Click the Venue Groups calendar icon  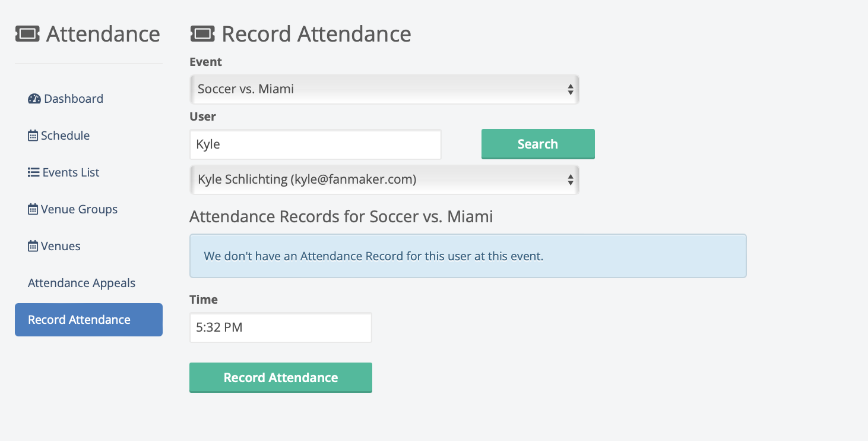point(33,209)
